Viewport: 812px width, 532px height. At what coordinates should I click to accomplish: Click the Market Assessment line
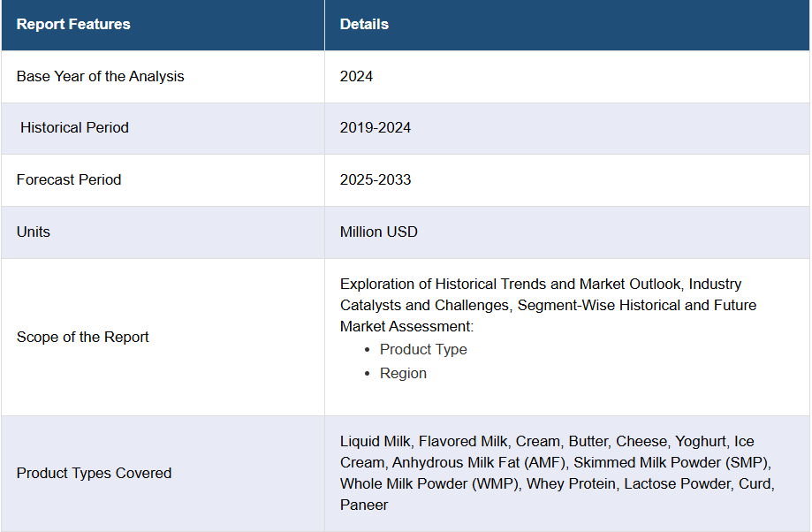[x=406, y=326]
